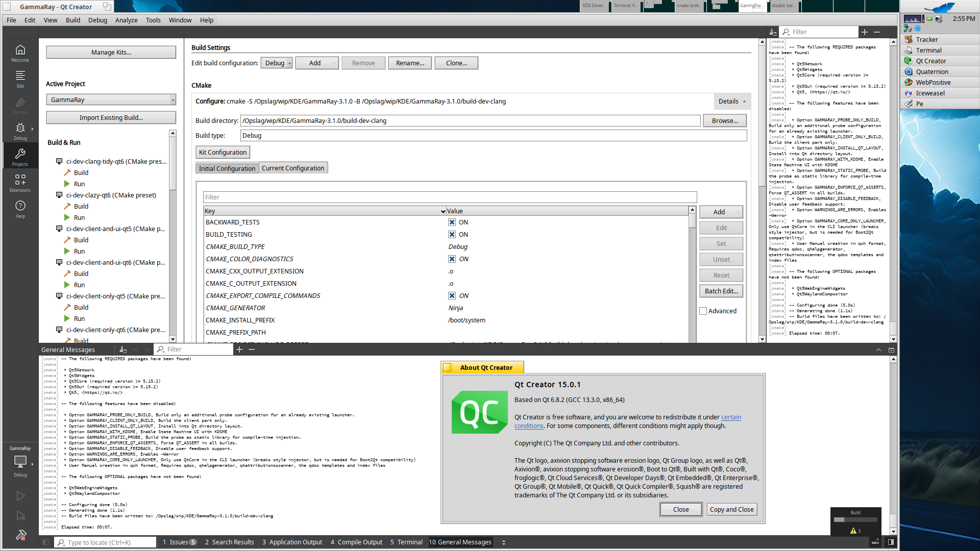Open the Extensions mode
This screenshot has height=551, width=980.
20,183
